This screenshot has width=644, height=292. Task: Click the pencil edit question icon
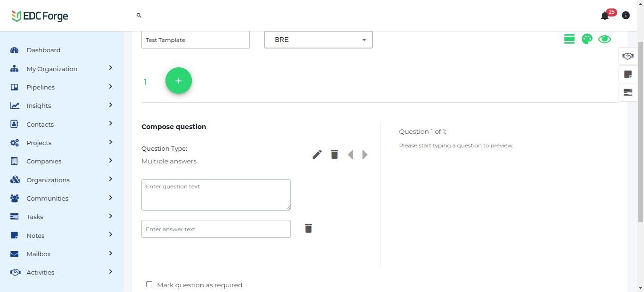point(317,154)
